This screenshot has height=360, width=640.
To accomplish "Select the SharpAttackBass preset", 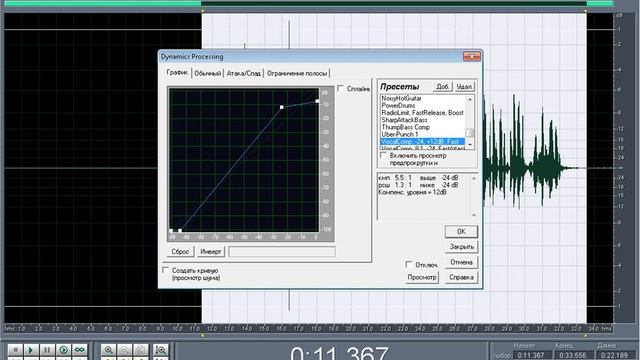I will tap(422, 120).
